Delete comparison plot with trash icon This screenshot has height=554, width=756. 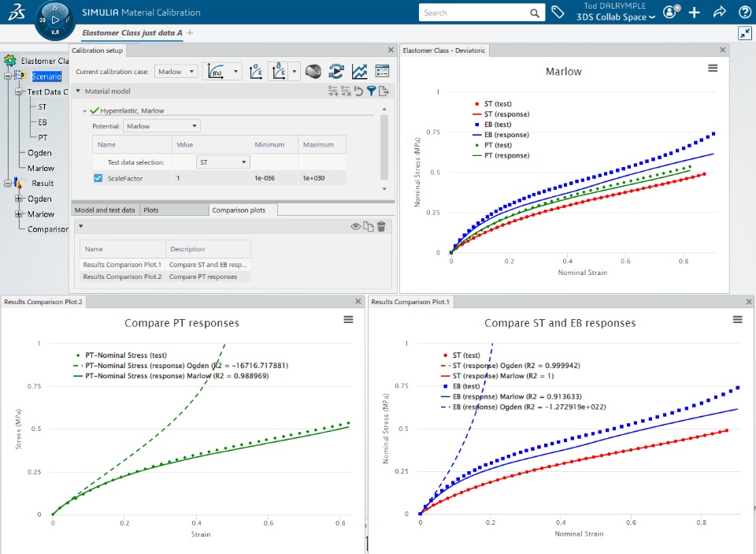point(381,226)
